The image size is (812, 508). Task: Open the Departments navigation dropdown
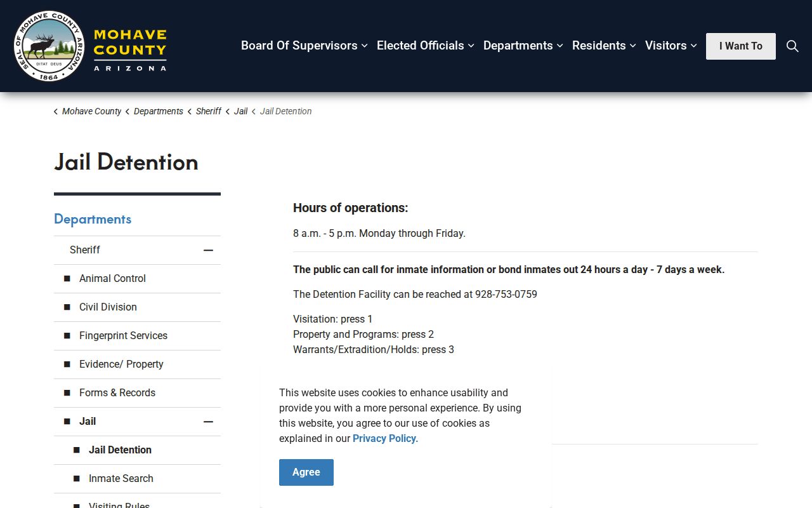point(523,46)
